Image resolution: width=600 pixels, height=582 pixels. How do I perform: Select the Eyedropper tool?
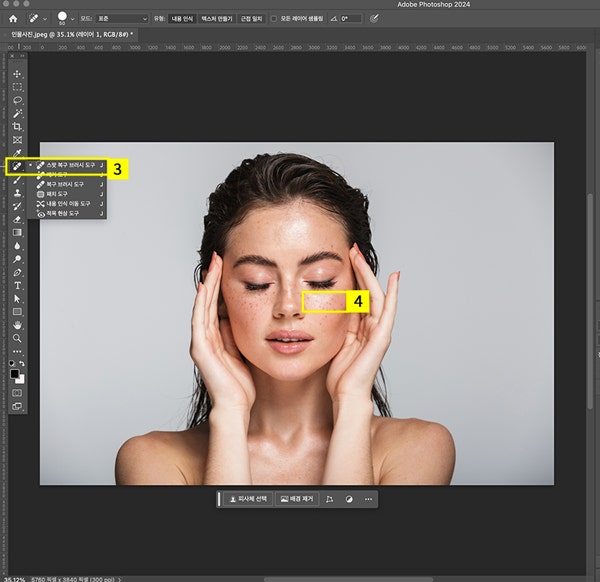tap(18, 153)
